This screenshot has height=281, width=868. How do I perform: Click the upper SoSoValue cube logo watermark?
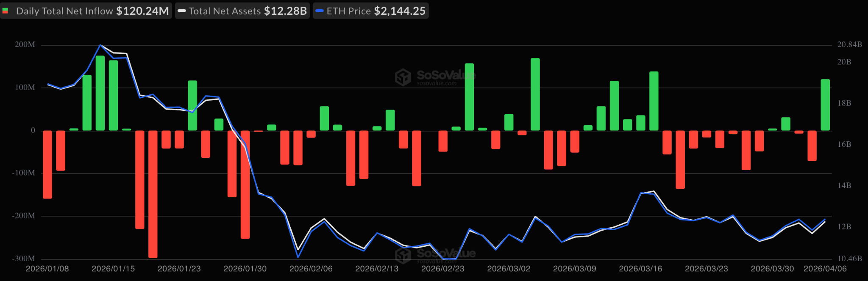[403, 77]
